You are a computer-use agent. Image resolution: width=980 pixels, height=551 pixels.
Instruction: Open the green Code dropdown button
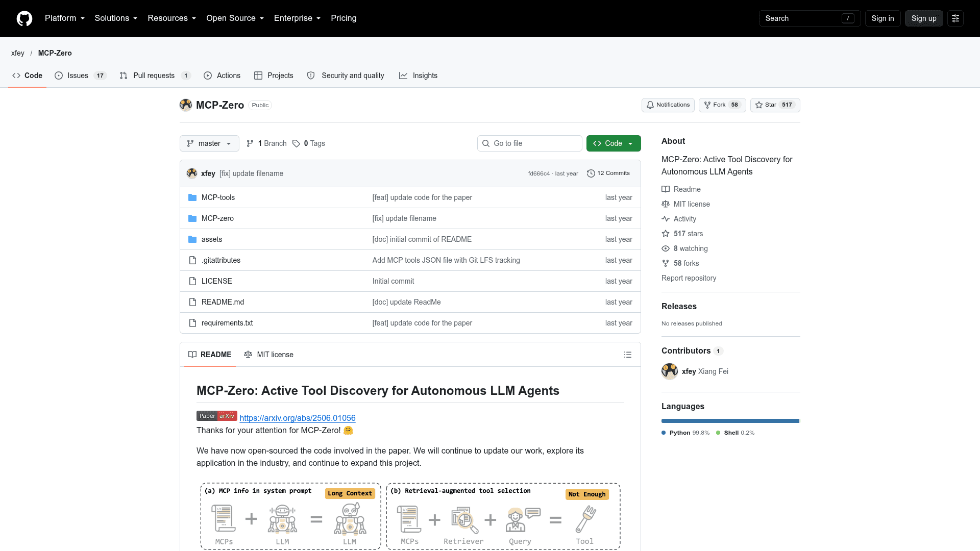[614, 143]
